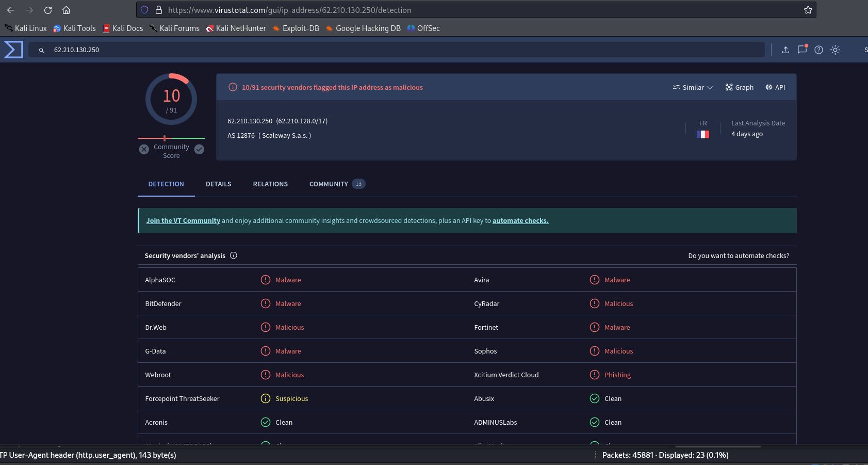The height and width of the screenshot is (465, 868).
Task: Click ADMINUSLabs Clean checkmark icon
Action: click(x=595, y=422)
